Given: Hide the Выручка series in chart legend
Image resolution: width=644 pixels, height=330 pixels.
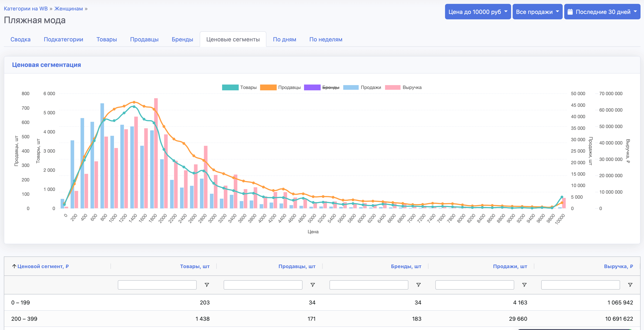Looking at the screenshot, I should click(412, 87).
